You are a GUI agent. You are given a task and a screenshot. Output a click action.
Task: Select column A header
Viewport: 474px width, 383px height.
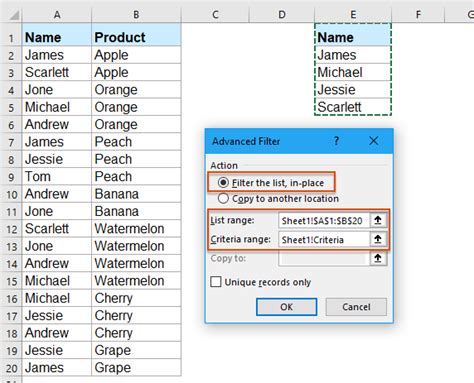(x=57, y=15)
